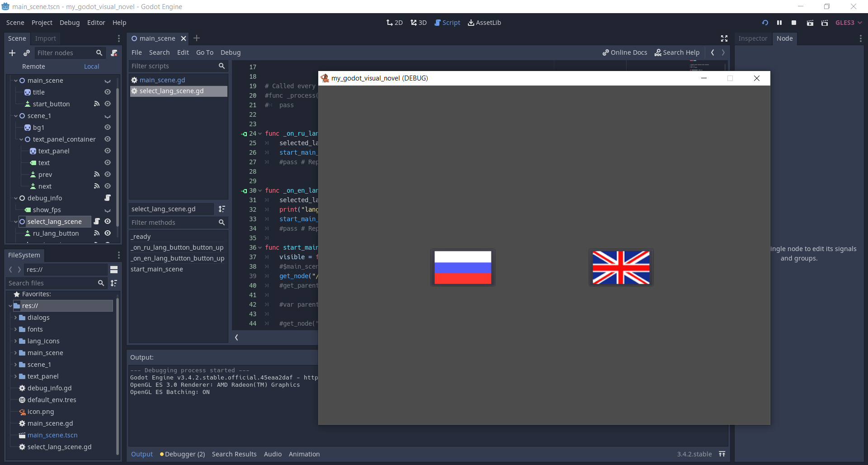Viewport: 868px width, 465px height.
Task: Open the Debug menu in top bar
Action: (70, 23)
